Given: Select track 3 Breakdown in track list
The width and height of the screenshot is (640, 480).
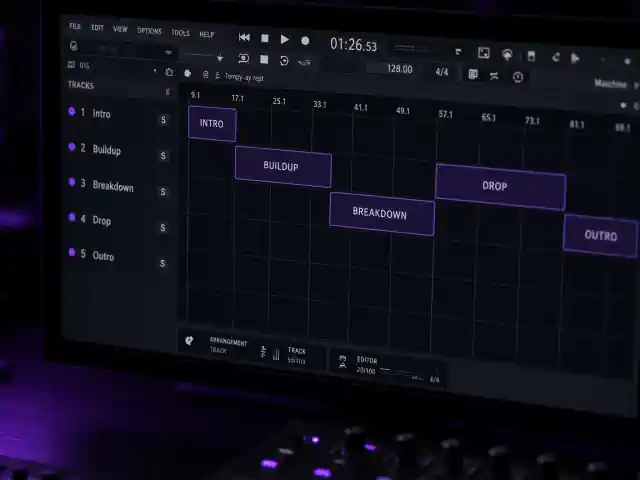Looking at the screenshot, I should tap(118, 185).
